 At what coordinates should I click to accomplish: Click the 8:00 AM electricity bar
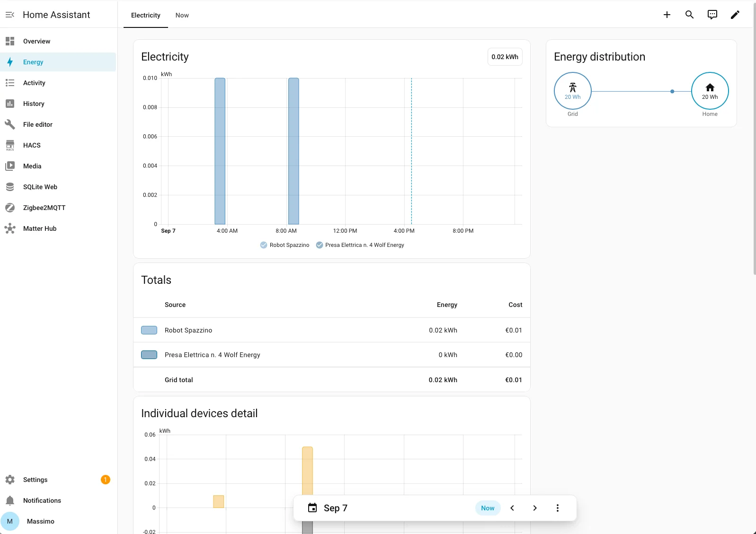pyautogui.click(x=294, y=151)
